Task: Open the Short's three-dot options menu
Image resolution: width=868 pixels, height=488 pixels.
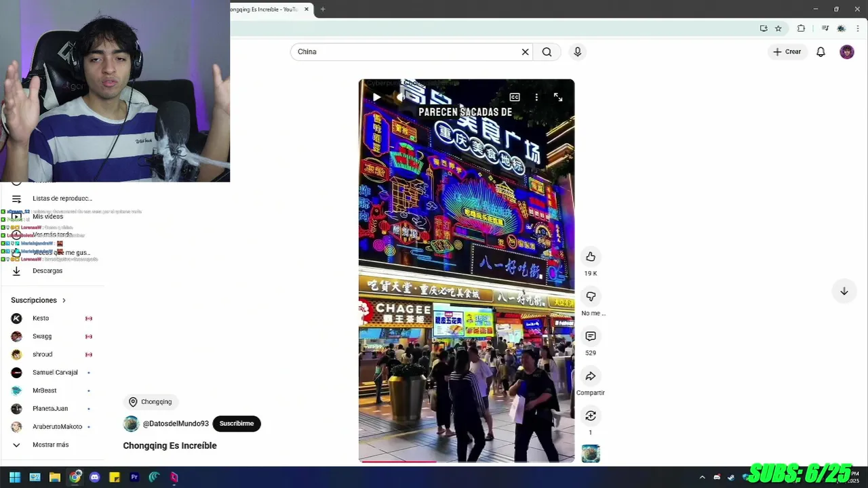Action: (x=536, y=97)
